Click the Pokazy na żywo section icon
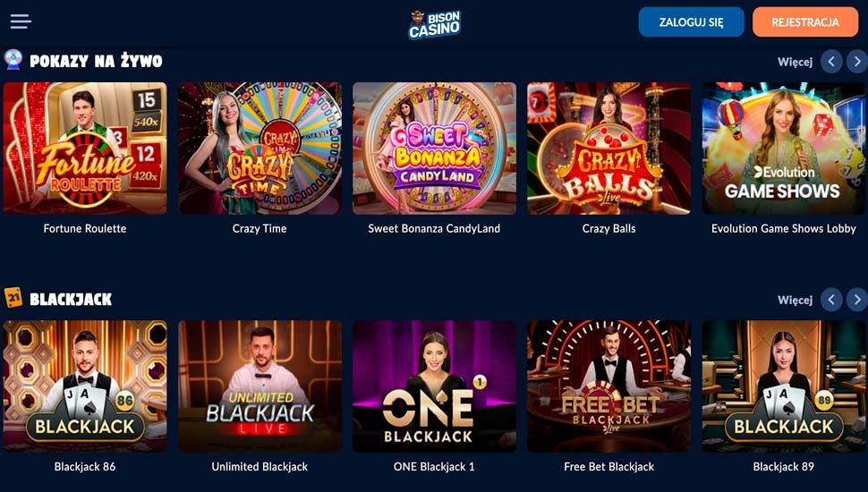Screen dimensions: 868x492 pos(13,60)
